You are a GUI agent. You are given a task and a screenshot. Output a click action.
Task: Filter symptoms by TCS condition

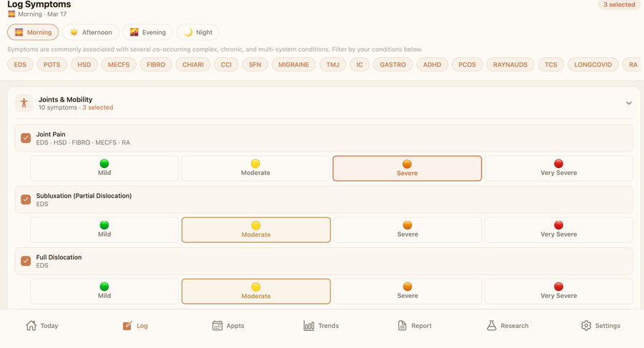[551, 64]
